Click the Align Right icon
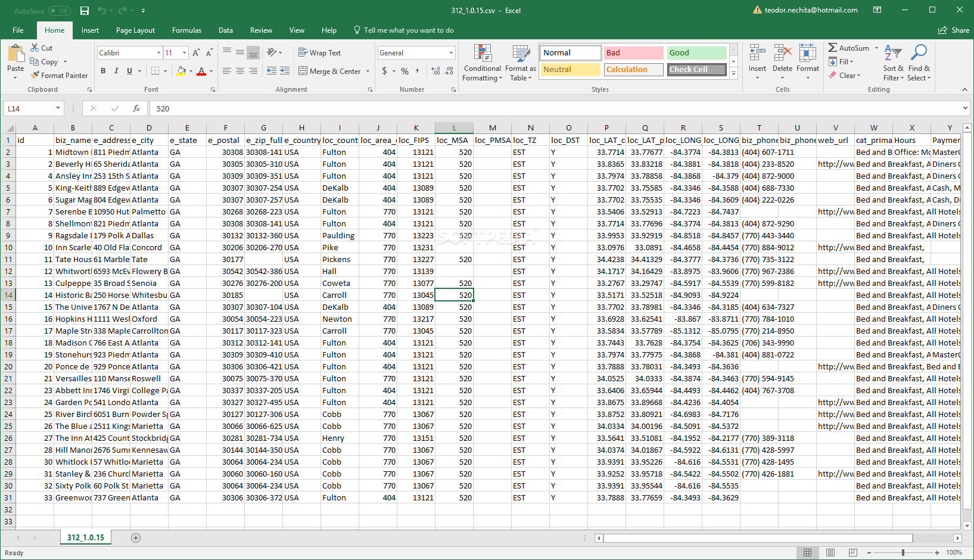Viewport: 974px width, 560px height. point(253,71)
